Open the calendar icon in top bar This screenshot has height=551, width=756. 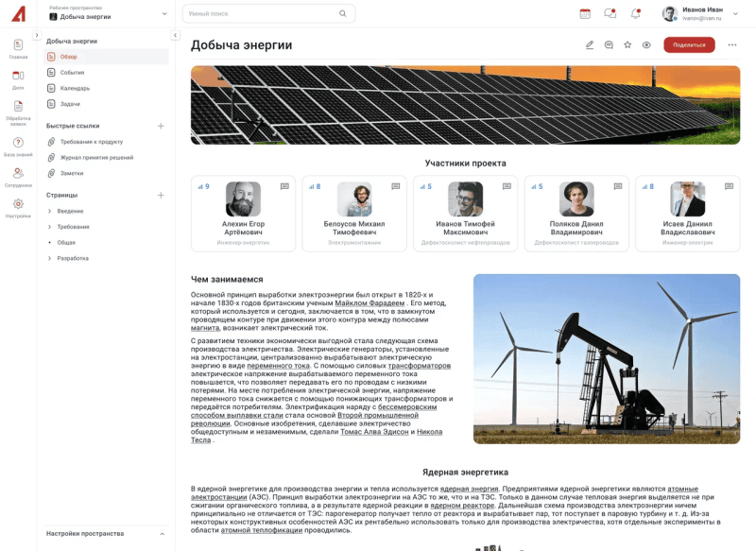point(585,13)
